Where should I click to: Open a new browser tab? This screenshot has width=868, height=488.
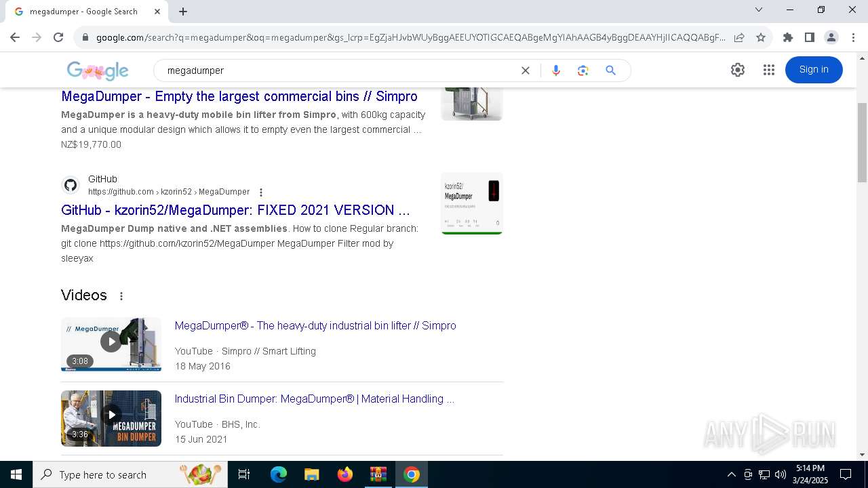pyautogui.click(x=183, y=12)
